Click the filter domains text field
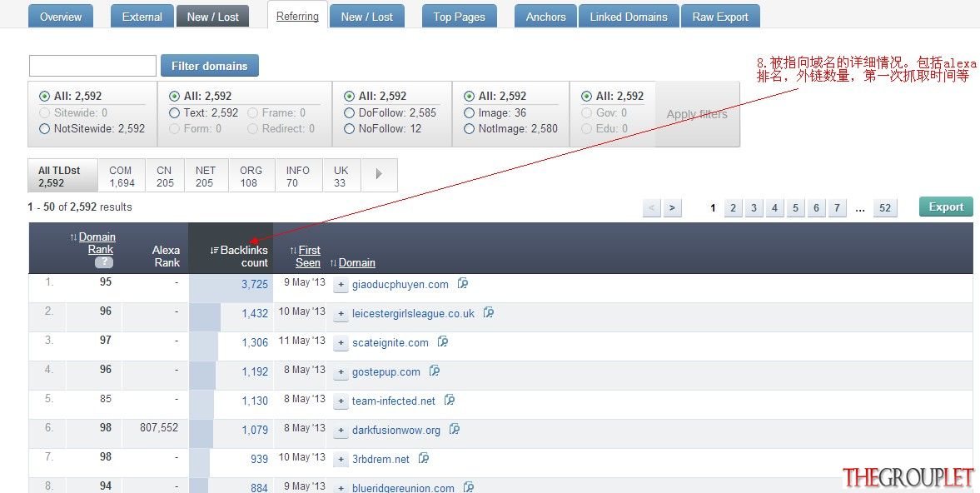Image resolution: width=980 pixels, height=493 pixels. point(92,66)
